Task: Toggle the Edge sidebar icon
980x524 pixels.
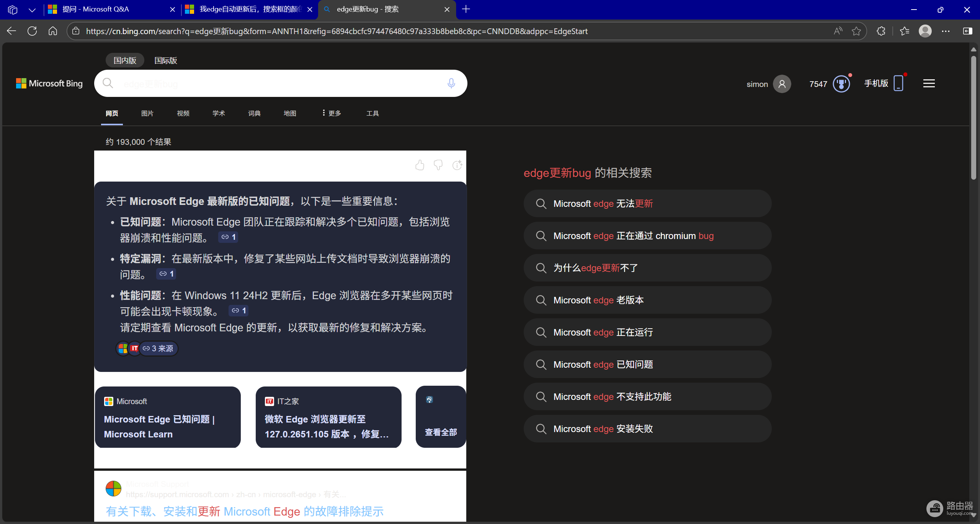Action: coord(967,31)
